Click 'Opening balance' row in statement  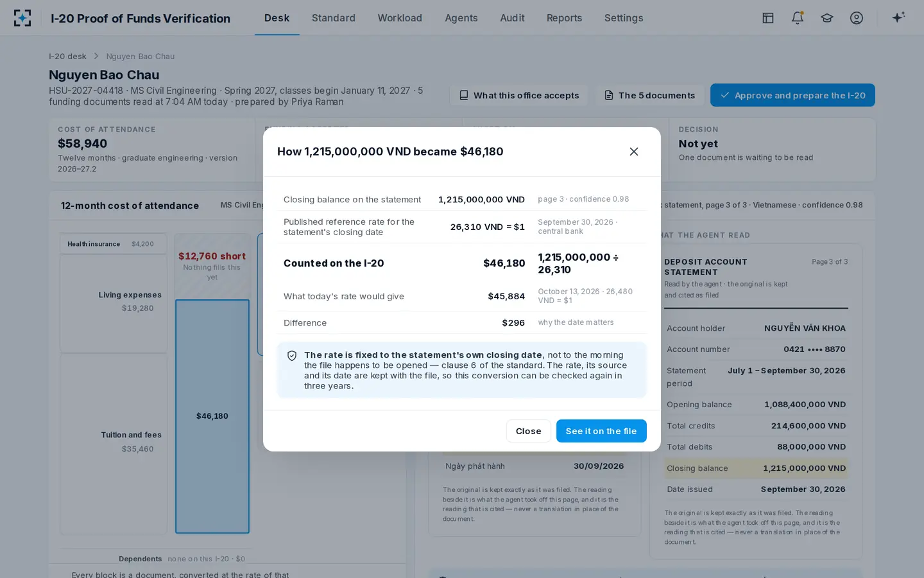click(x=756, y=405)
